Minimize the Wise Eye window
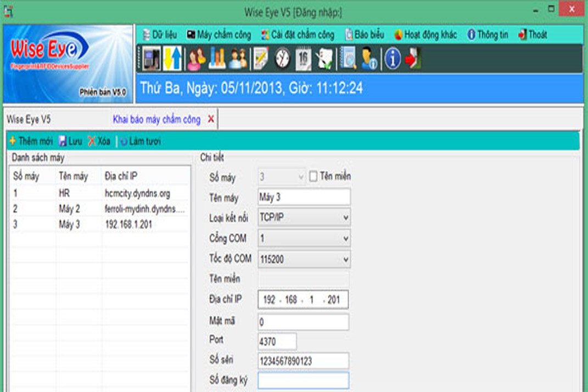This screenshot has width=588, height=392. click(536, 10)
